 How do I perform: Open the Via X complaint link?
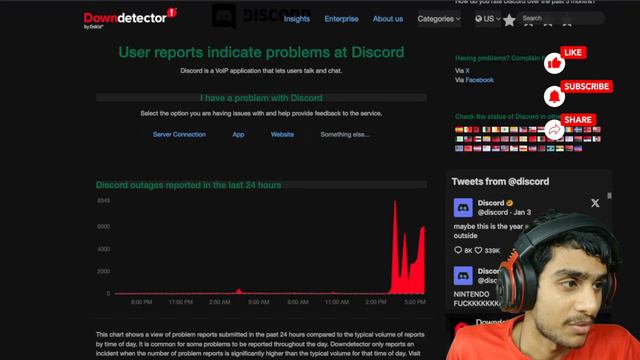(x=467, y=71)
